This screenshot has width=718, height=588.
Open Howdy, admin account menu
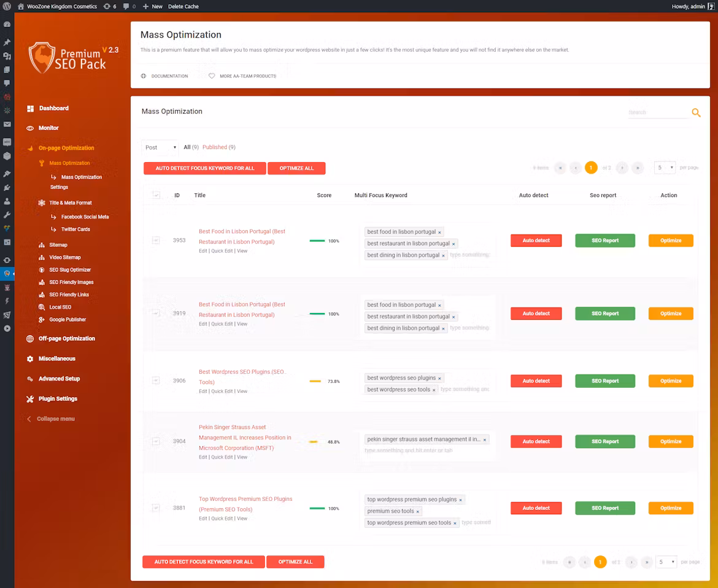click(693, 6)
